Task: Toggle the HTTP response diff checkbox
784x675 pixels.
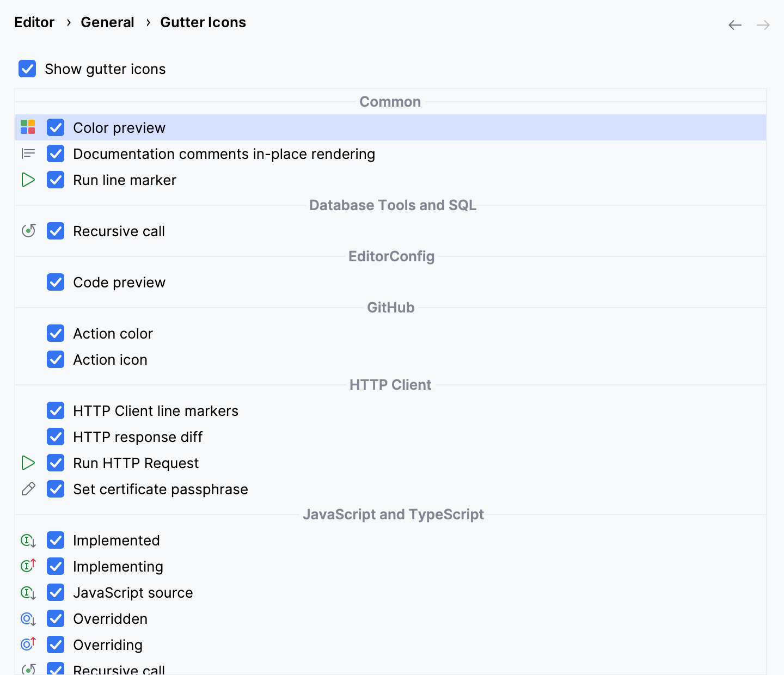Action: tap(56, 437)
